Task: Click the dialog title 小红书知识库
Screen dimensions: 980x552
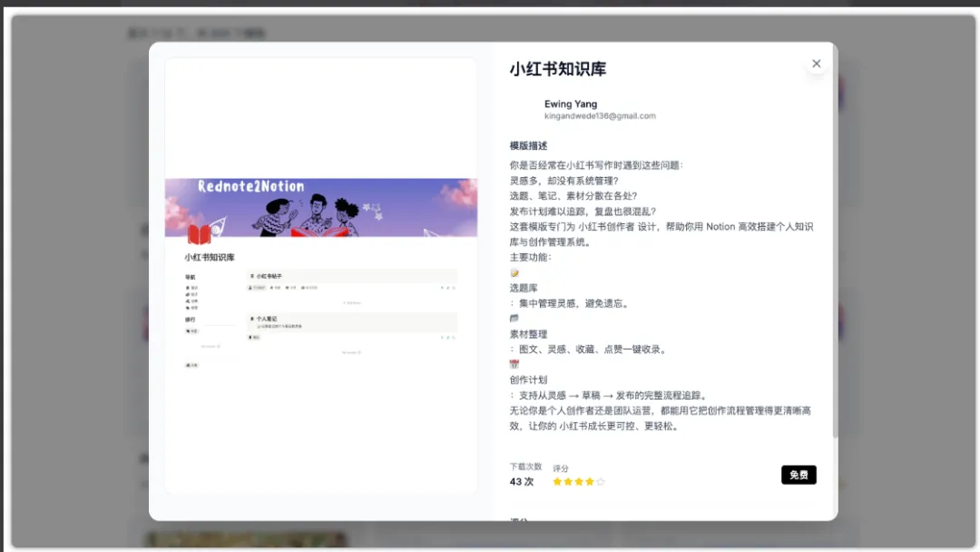Action: point(557,69)
